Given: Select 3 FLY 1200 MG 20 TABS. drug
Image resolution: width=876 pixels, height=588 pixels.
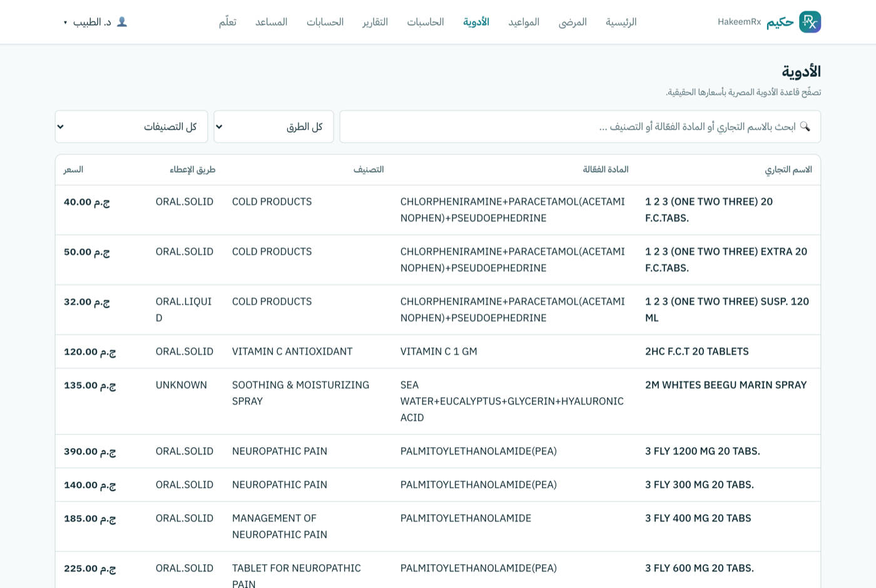Looking at the screenshot, I should 702,452.
